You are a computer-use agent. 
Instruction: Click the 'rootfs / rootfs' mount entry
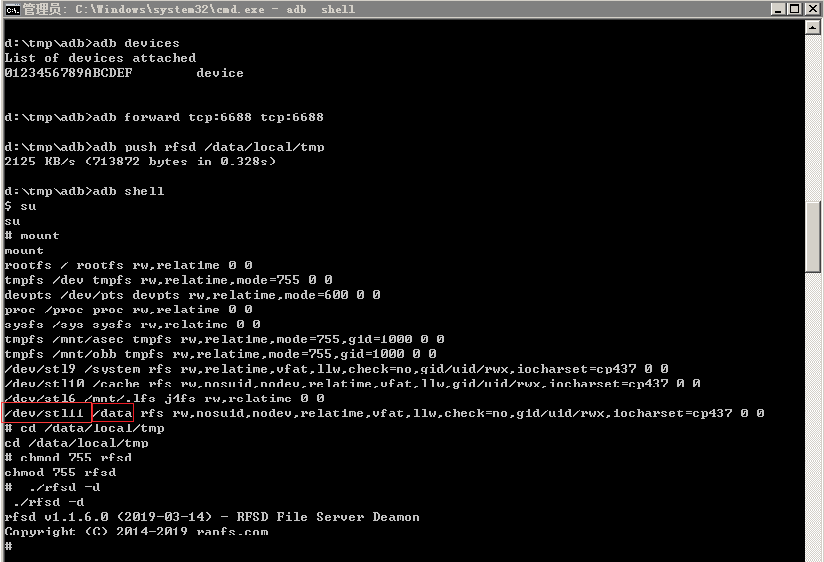pyautogui.click(x=128, y=265)
